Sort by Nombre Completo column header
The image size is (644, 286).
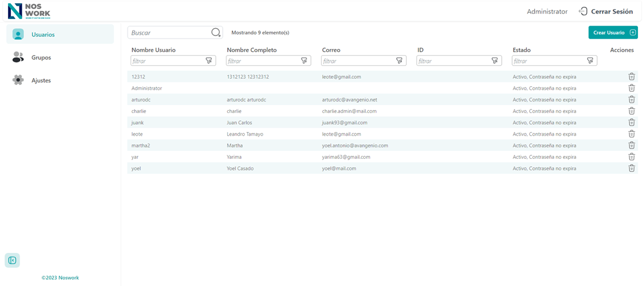251,50
